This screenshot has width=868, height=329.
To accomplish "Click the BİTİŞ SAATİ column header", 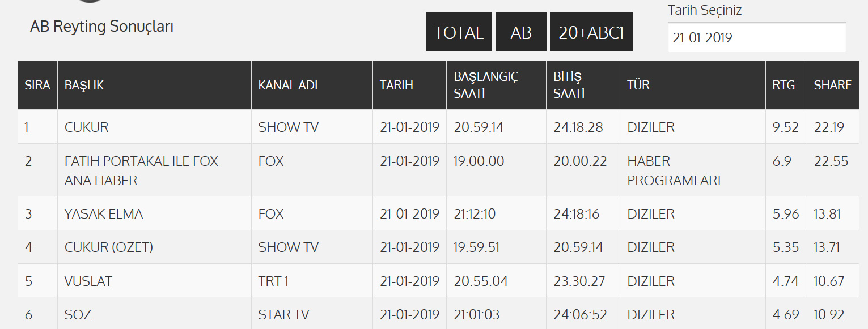I will 568,85.
